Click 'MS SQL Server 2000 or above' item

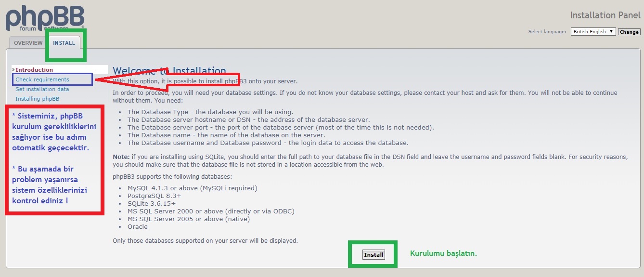(x=211, y=211)
